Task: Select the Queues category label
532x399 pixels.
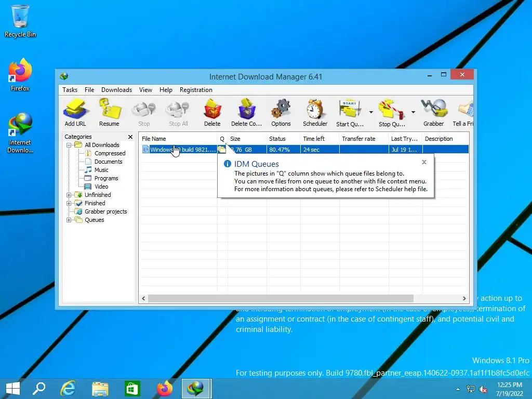Action: coord(95,220)
